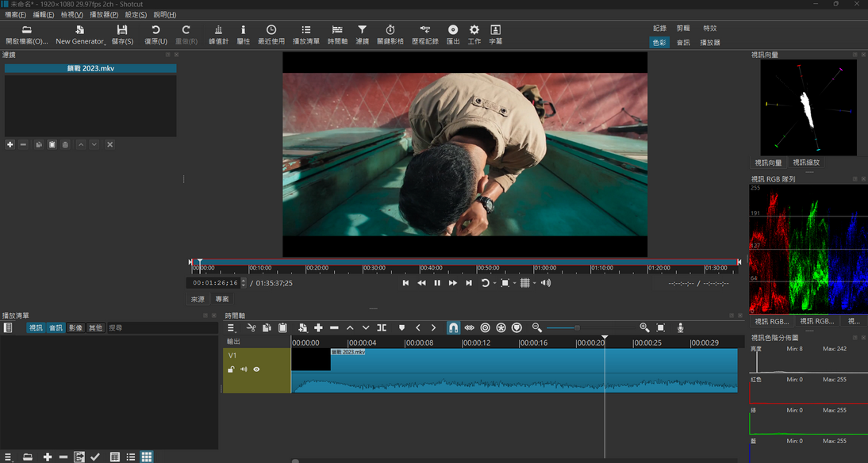Open timeline paste-from-source dropdown icon
The image size is (868, 463).
pyautogui.click(x=303, y=328)
